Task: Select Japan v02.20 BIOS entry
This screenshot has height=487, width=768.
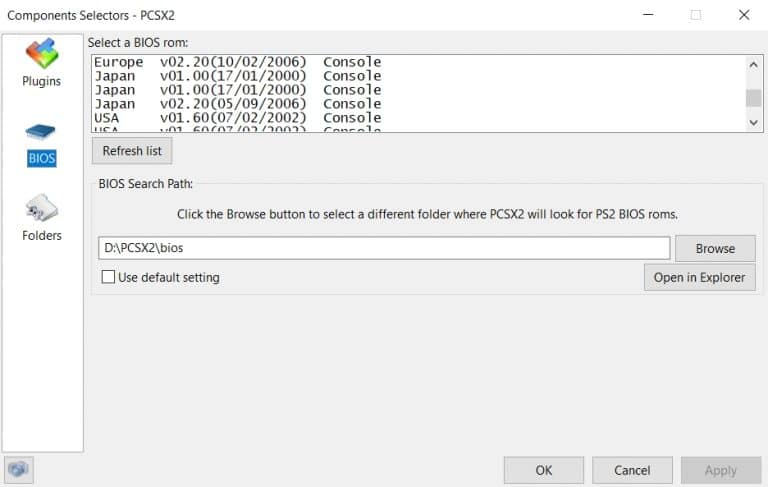Action: (x=238, y=104)
